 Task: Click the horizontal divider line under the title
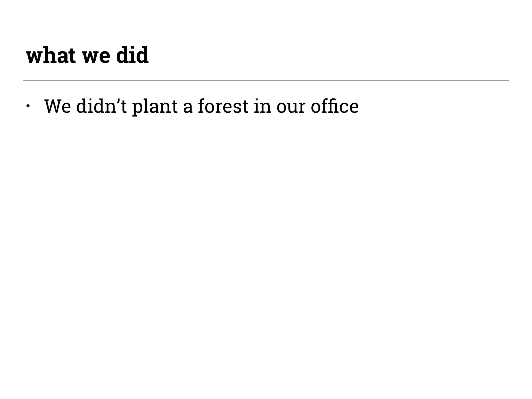(x=266, y=81)
